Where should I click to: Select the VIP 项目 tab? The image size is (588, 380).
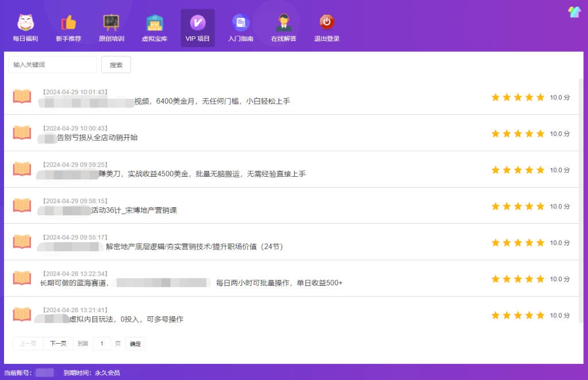[198, 28]
